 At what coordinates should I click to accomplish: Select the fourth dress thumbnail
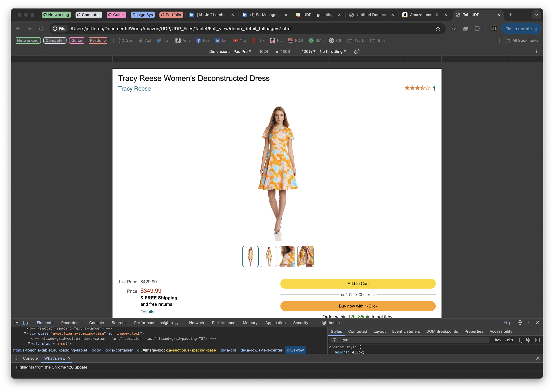pos(305,256)
